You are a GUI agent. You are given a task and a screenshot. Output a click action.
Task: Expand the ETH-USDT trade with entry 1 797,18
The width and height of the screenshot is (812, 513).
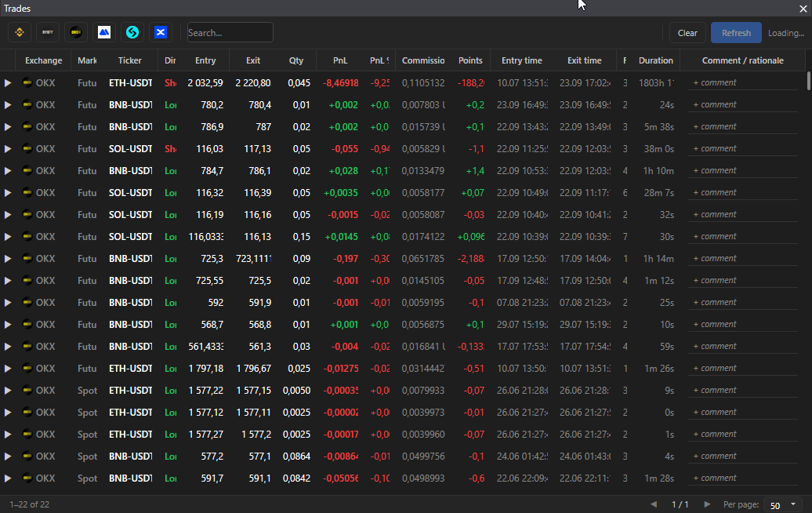point(8,369)
